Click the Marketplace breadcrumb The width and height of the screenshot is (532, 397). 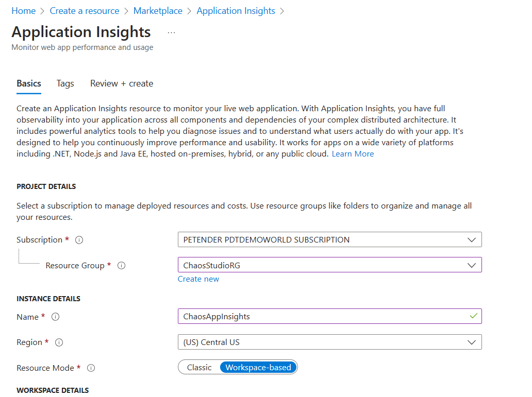pos(158,10)
